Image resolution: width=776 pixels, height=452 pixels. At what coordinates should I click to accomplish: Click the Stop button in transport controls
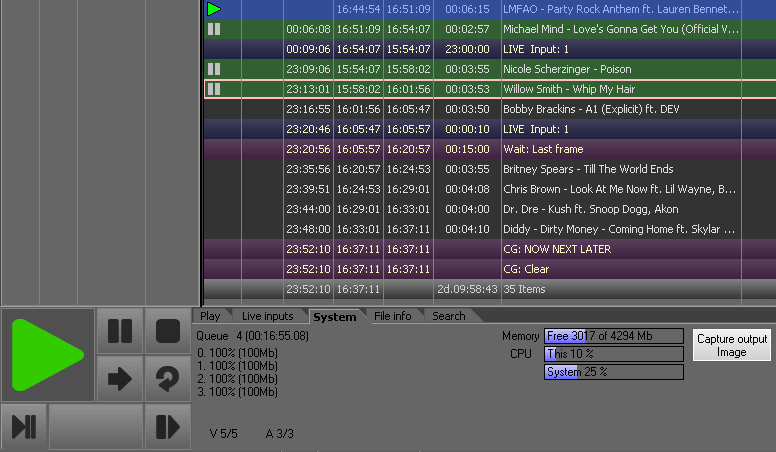167,331
